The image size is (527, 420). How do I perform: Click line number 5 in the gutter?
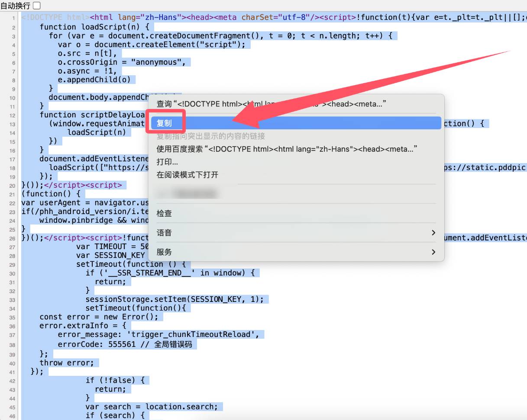14,54
